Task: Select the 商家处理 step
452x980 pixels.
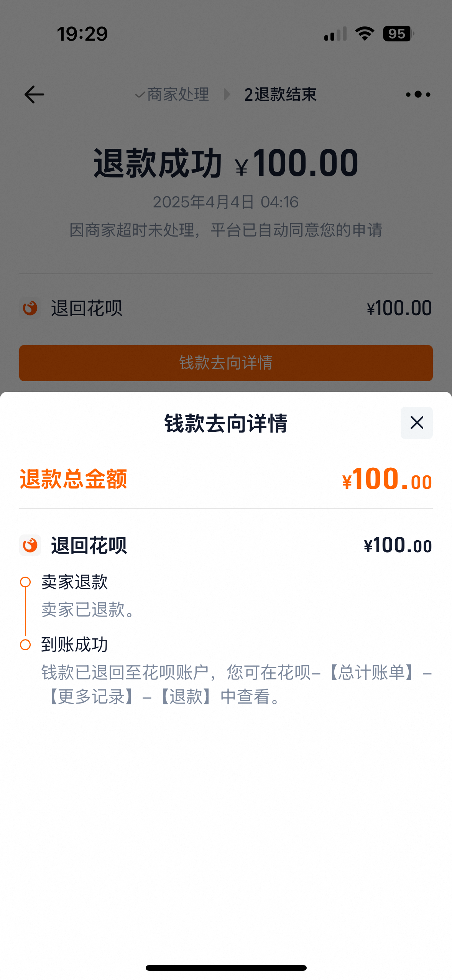Action: pos(173,94)
